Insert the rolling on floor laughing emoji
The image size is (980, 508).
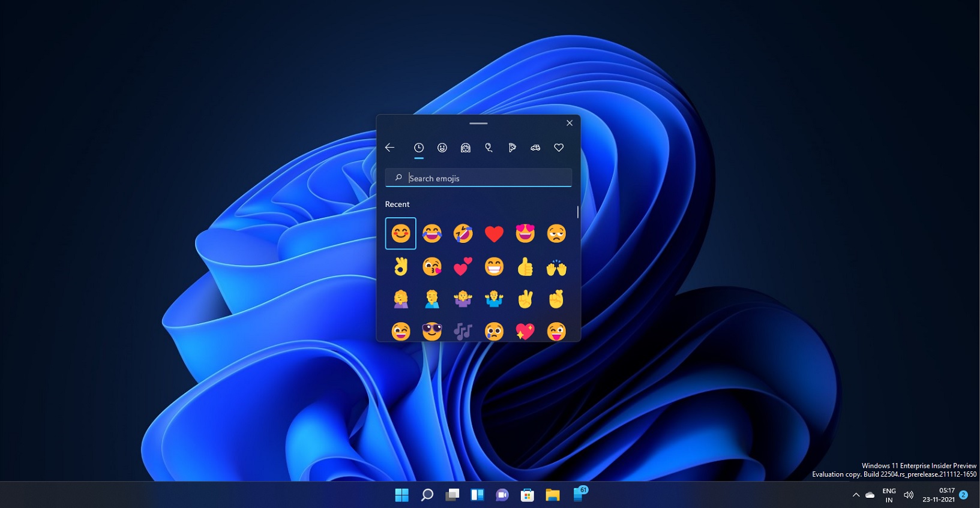463,233
